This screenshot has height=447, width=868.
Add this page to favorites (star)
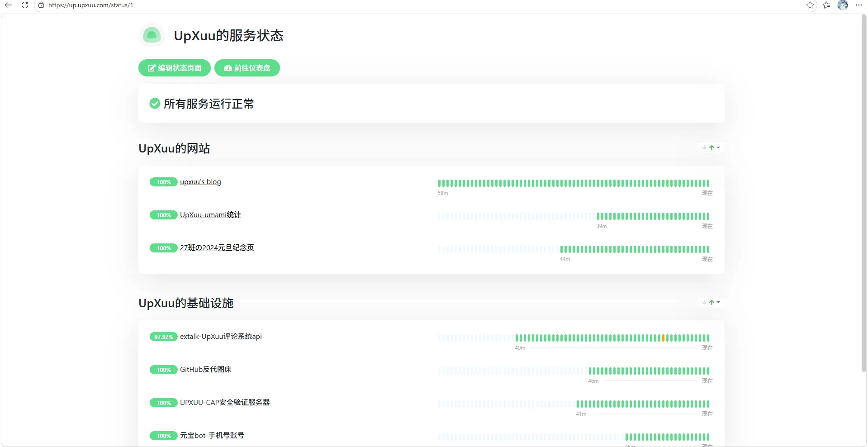[x=810, y=5]
